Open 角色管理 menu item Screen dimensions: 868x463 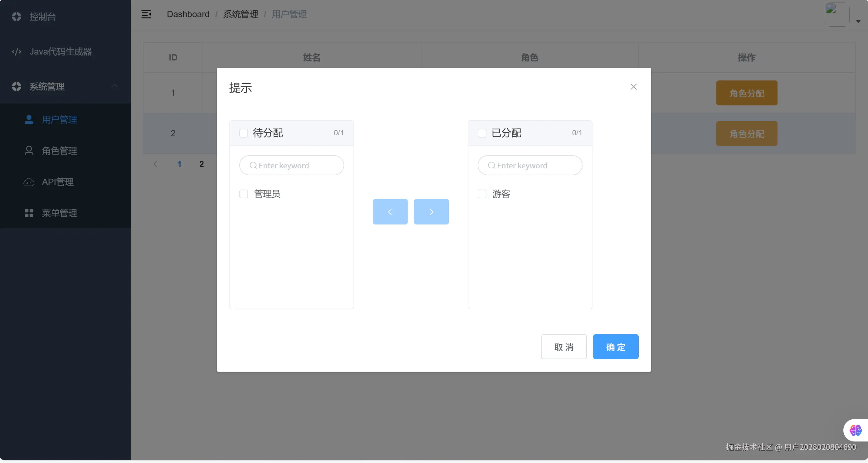coord(59,151)
